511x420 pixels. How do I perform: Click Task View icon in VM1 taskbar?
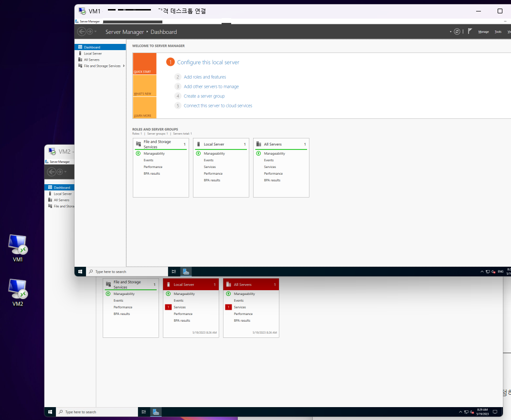tap(174, 272)
